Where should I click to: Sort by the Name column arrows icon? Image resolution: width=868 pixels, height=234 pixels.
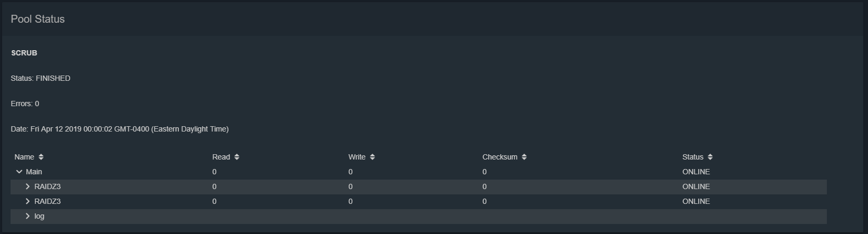(x=41, y=157)
